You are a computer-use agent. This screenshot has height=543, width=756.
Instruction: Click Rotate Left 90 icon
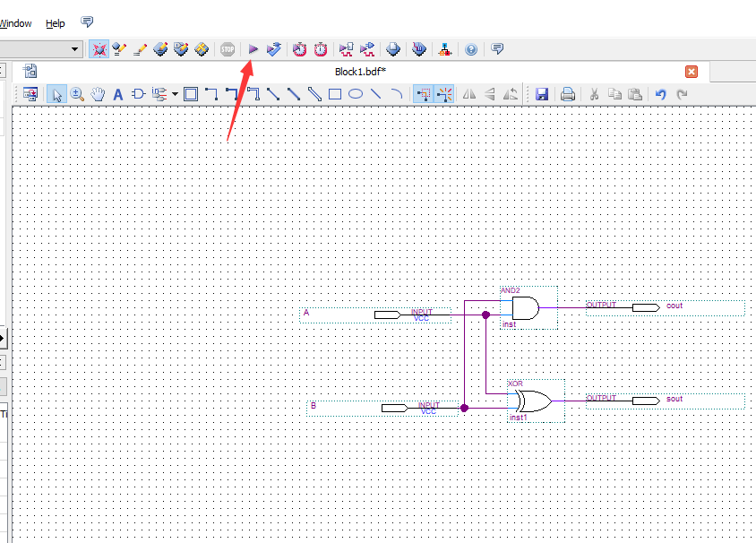(x=511, y=94)
